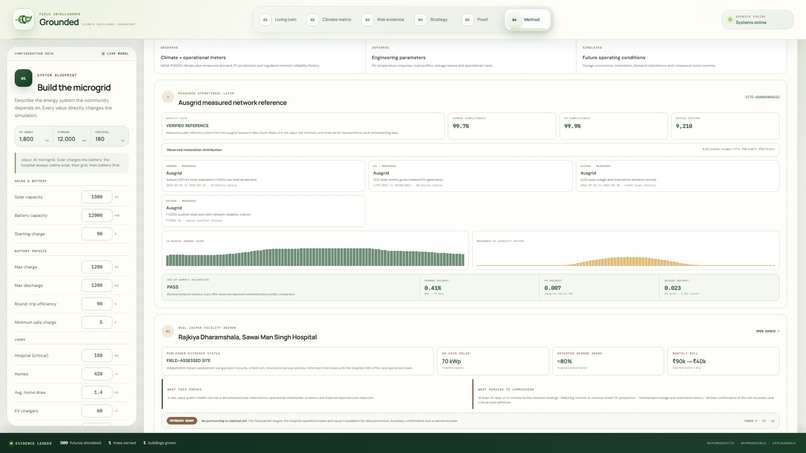Screen dimensions: 806x453
Task: Click the Inferred Engineering parameters card
Action: click(471, 57)
